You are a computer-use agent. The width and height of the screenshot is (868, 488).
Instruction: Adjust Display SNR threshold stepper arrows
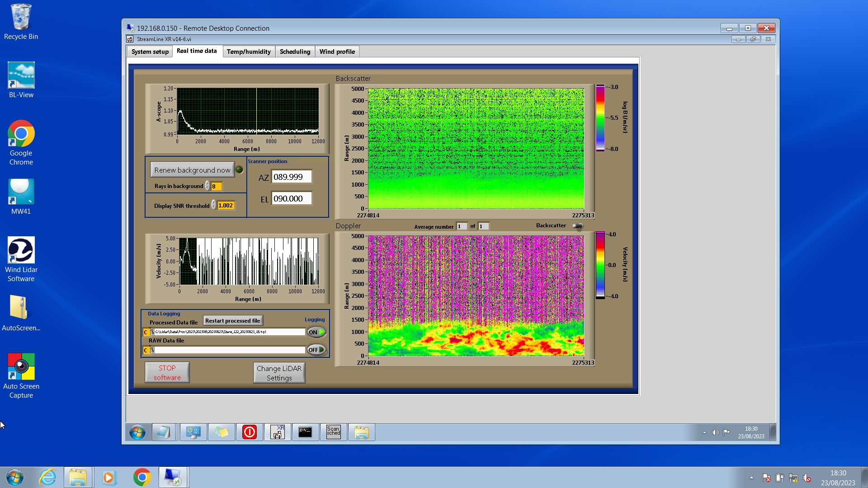tap(214, 206)
